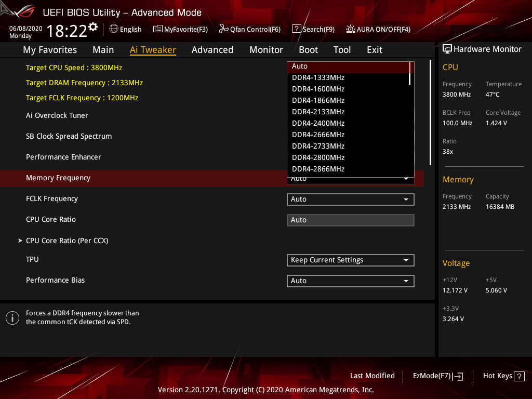Select DDR4-2800MHz option
This screenshot has height=399, width=532.
[348, 158]
